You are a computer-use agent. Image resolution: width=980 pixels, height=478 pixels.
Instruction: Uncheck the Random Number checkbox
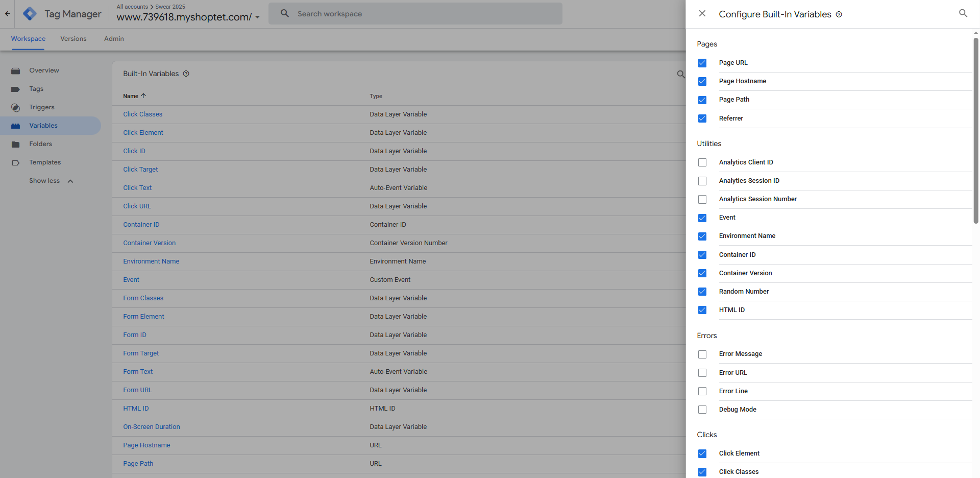point(702,292)
